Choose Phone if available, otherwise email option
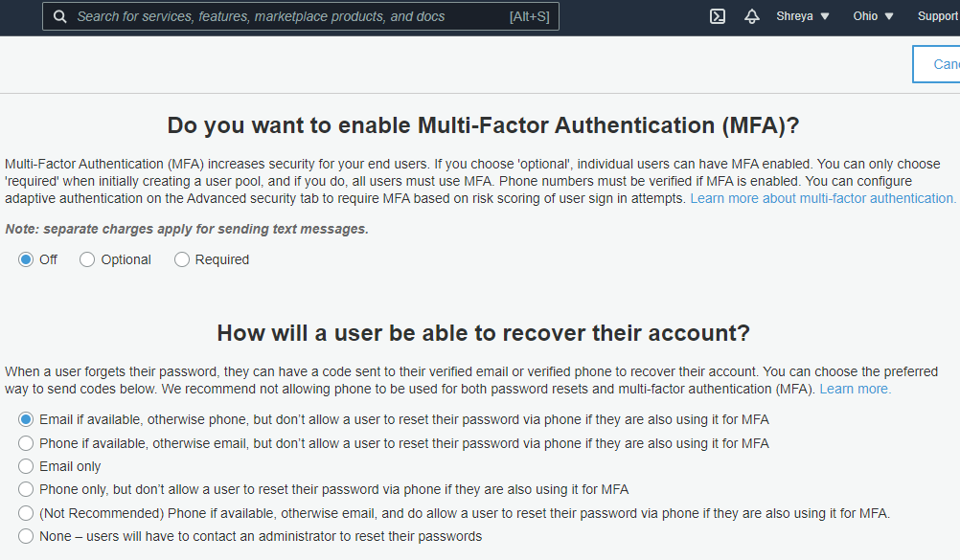 (26, 443)
